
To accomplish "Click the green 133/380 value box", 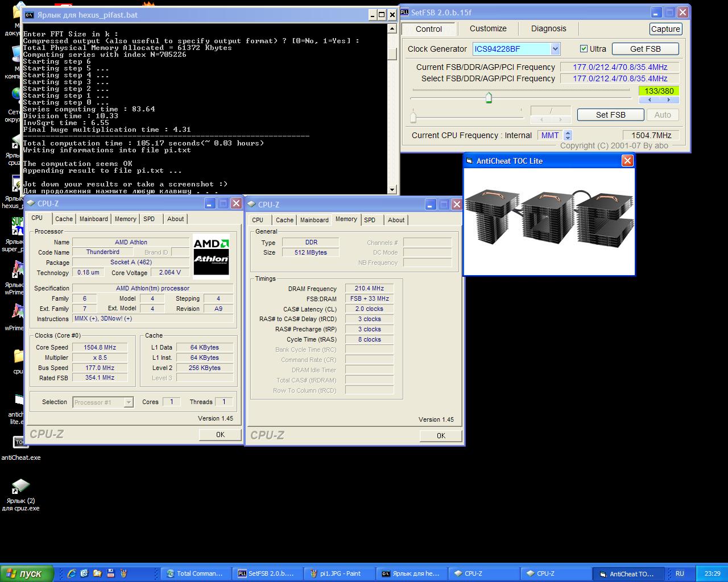I will [x=659, y=91].
